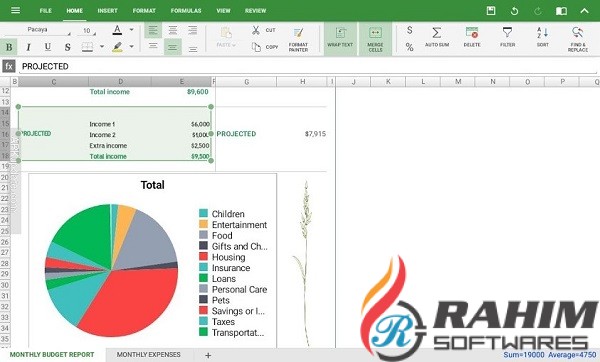600x362 pixels.
Task: Select row 12 header
Action: point(5,91)
